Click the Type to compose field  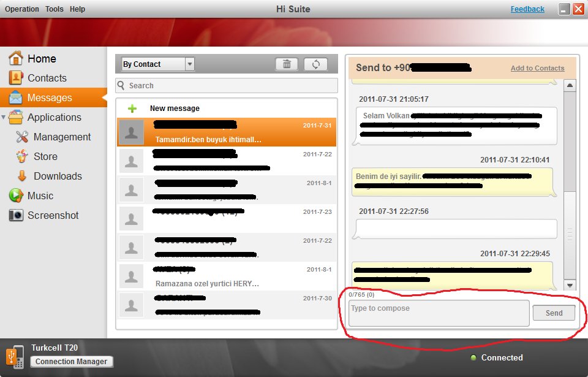[438, 313]
